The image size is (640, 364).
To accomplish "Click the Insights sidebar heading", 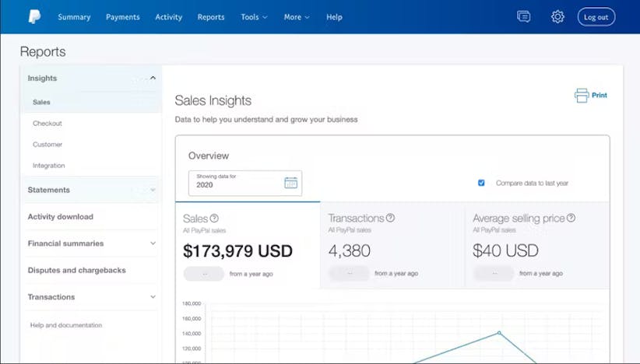I will (43, 79).
